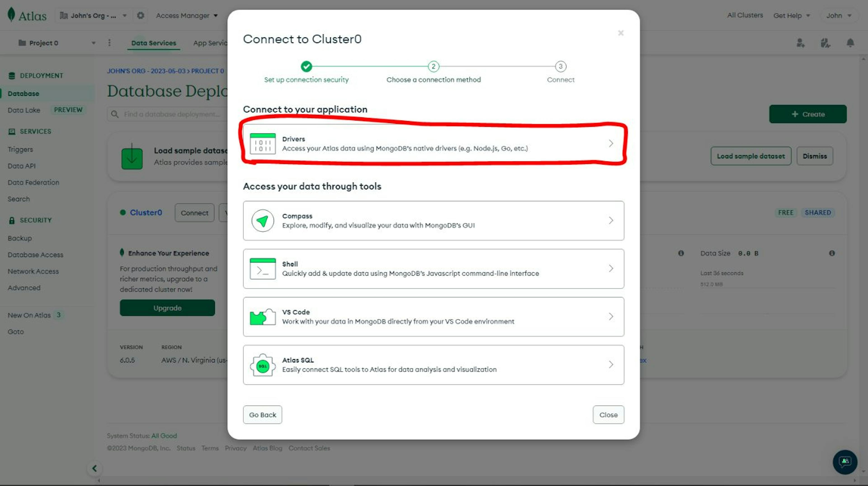Click the Cluster0 Connect button
The height and width of the screenshot is (486, 868).
pos(194,213)
